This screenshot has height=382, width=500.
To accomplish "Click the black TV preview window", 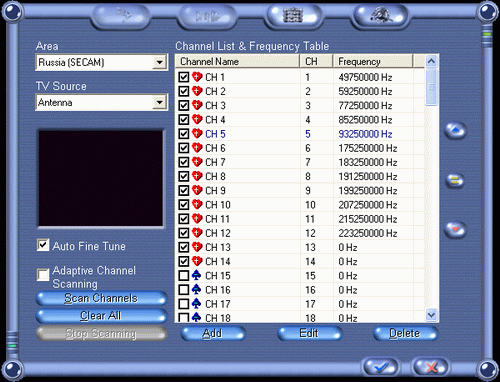I will 101,178.
